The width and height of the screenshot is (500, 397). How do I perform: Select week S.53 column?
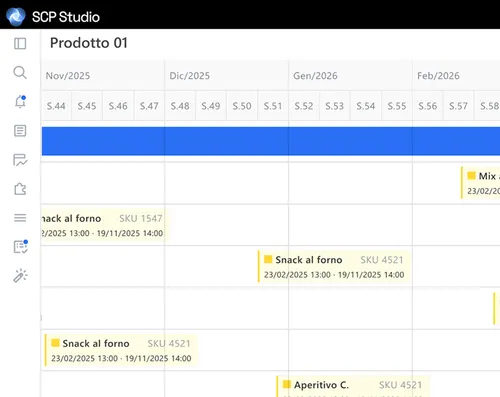(334, 106)
